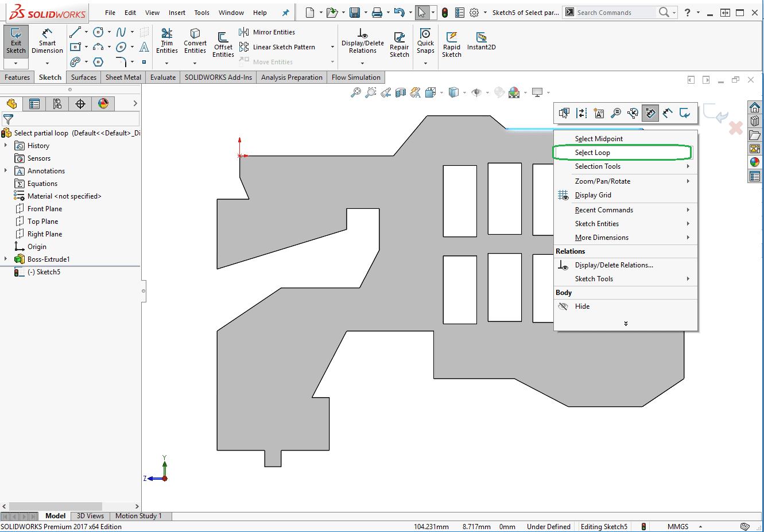
Task: Choose Select Loop in context menu
Action: click(x=592, y=153)
